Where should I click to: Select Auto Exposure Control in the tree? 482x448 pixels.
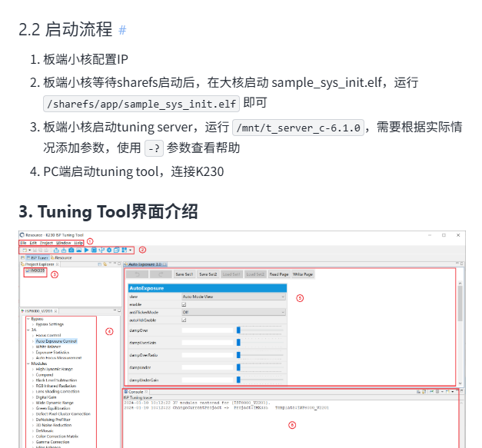click(56, 340)
